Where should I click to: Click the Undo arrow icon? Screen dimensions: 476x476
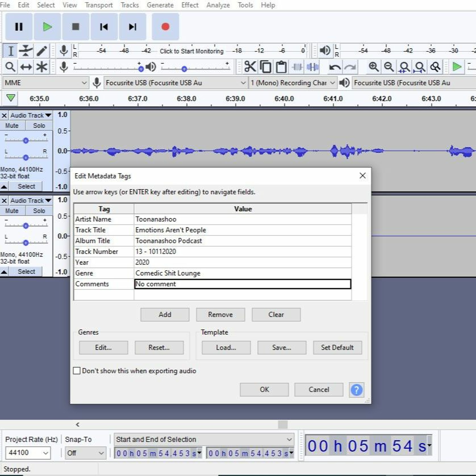click(x=335, y=67)
